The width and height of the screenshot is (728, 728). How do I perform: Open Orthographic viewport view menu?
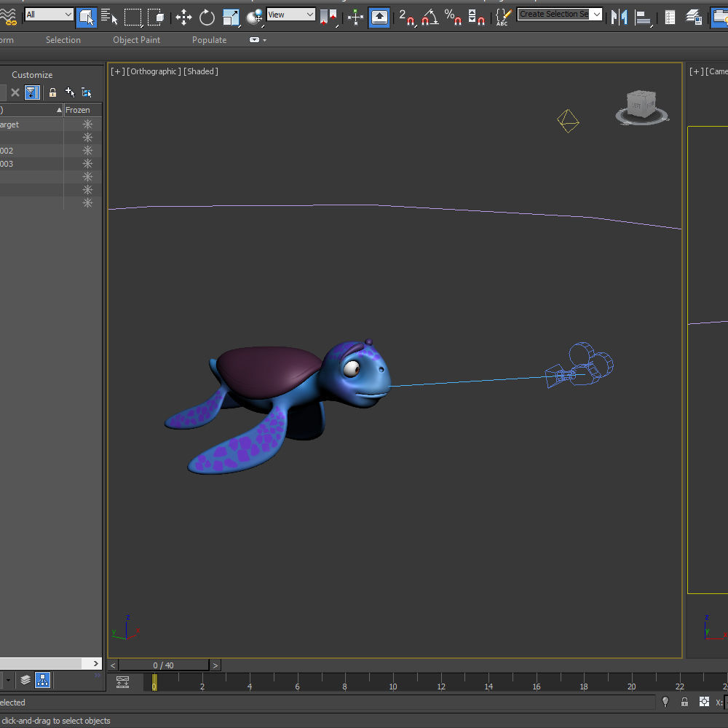coord(154,71)
